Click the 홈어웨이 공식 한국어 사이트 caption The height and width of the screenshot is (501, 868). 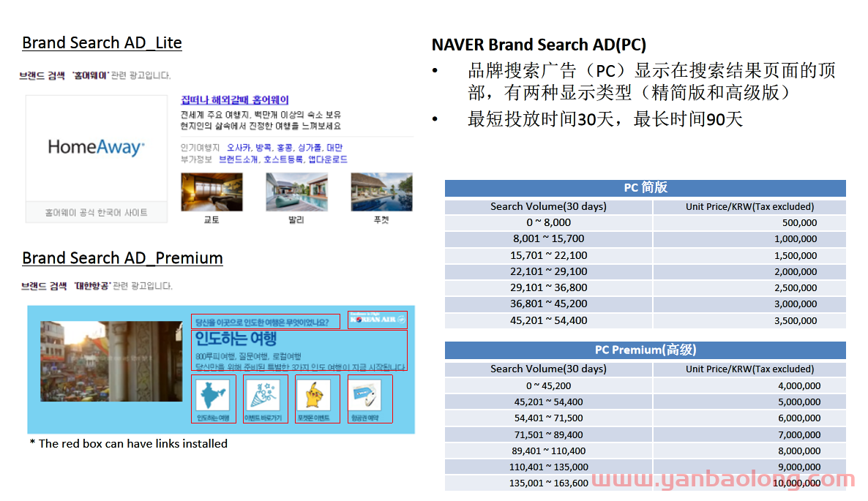tap(97, 212)
